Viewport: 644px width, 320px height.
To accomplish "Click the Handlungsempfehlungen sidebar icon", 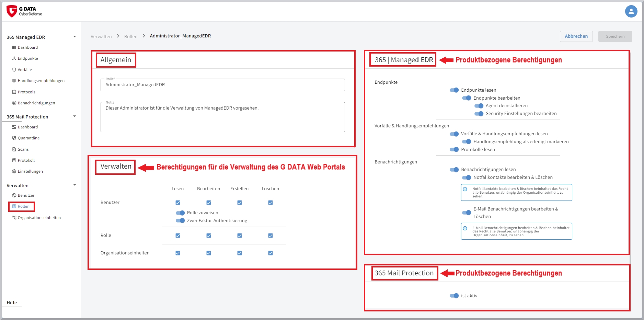I will (14, 81).
